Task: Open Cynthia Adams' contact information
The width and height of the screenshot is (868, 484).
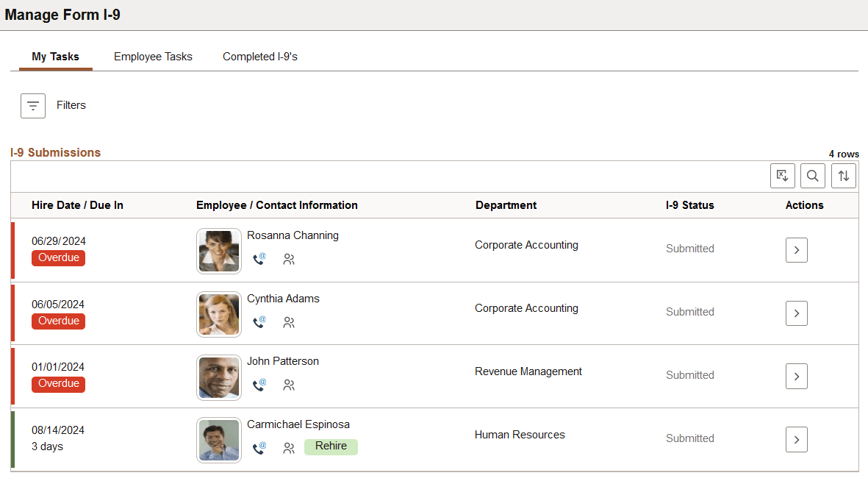Action: 259,322
